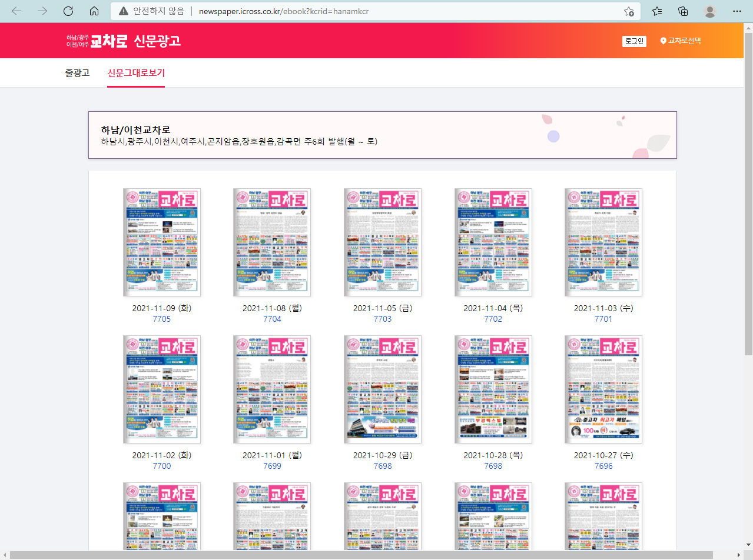The width and height of the screenshot is (753, 560).
Task: Click issue number 7704
Action: click(x=272, y=319)
